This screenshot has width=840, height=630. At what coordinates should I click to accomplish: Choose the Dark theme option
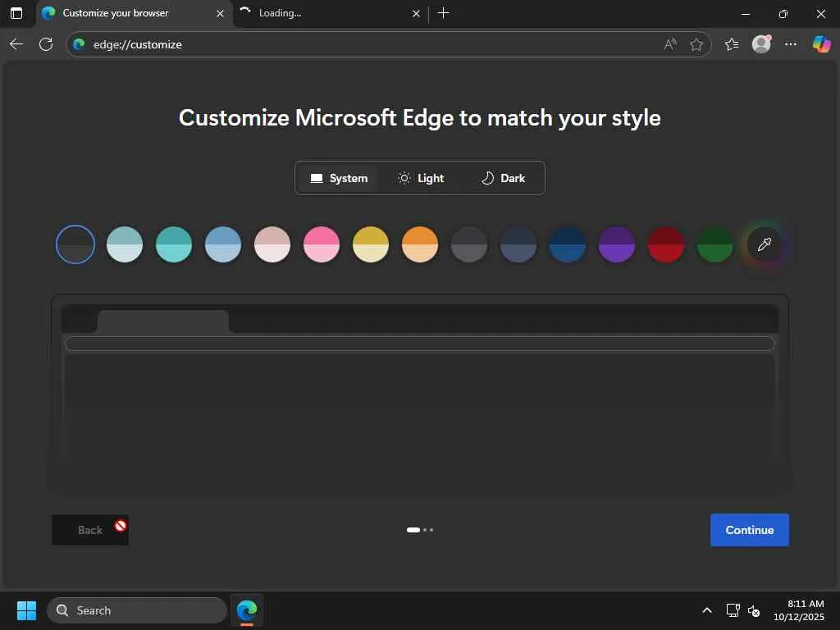(503, 178)
